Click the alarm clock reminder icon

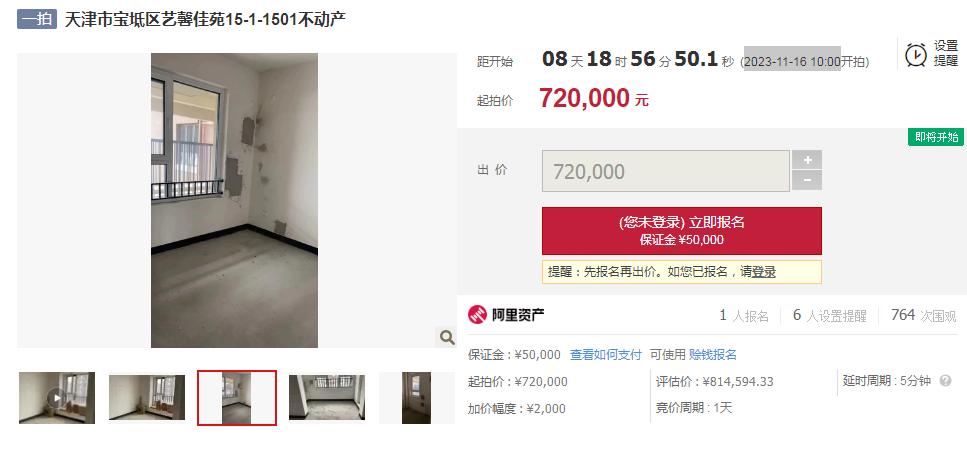click(916, 54)
